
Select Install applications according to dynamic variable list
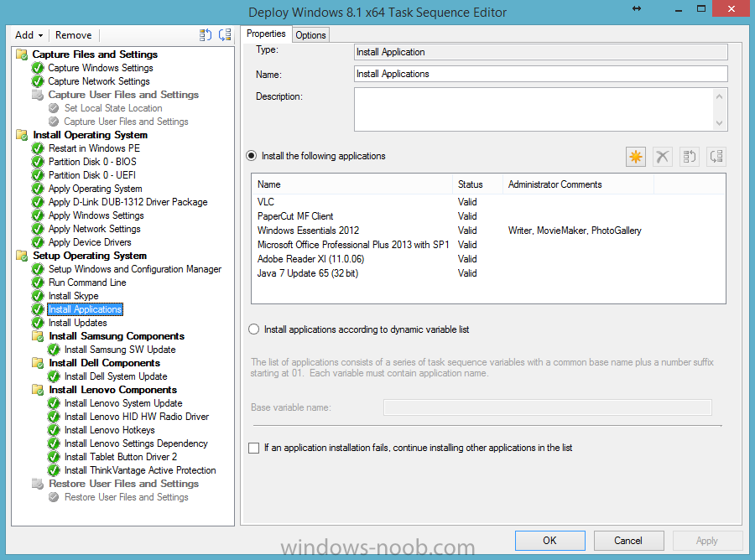point(253,329)
